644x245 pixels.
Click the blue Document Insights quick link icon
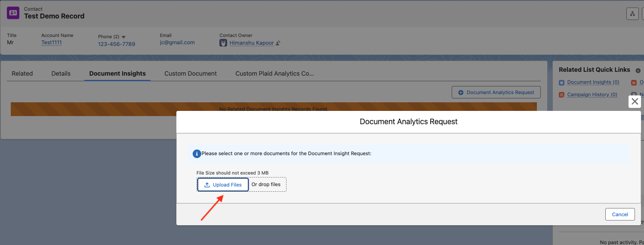tap(561, 83)
